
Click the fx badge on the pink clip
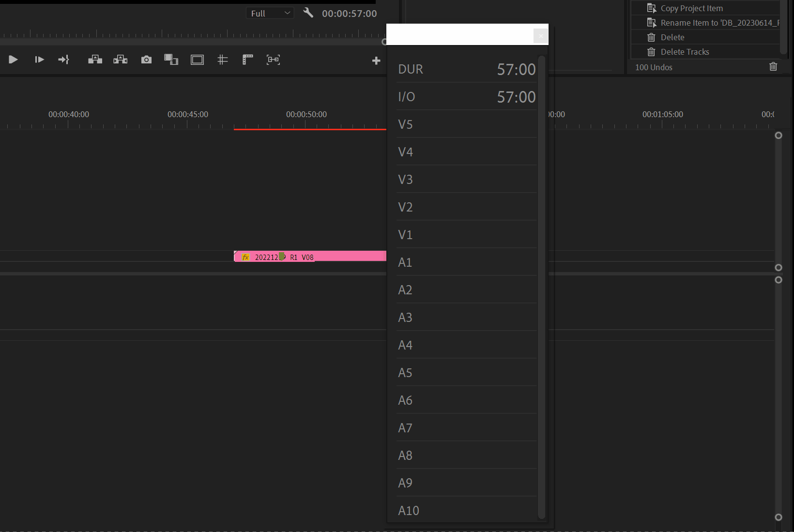coord(245,257)
